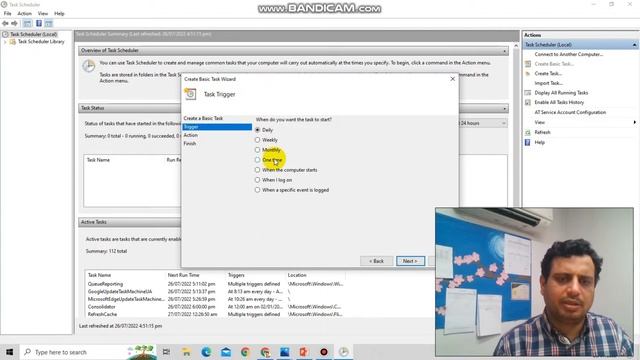Select the RefreshCache active task row
This screenshot has width=640, height=360.
pos(216,314)
